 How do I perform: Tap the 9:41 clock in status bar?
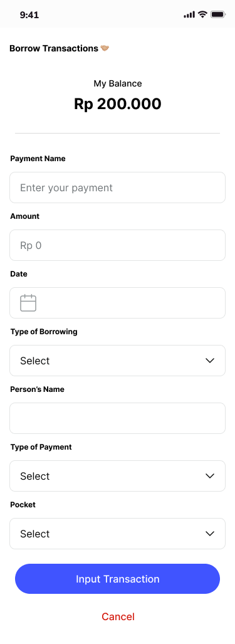29,15
